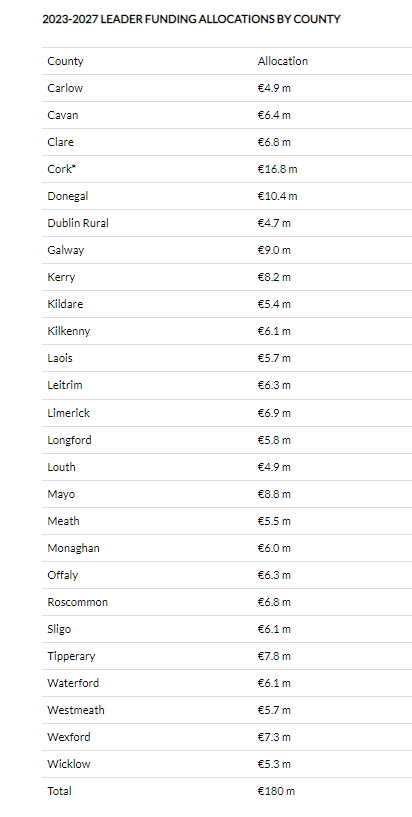Click the Dublin Rural cell
This screenshot has width=412, height=817.
click(x=78, y=223)
